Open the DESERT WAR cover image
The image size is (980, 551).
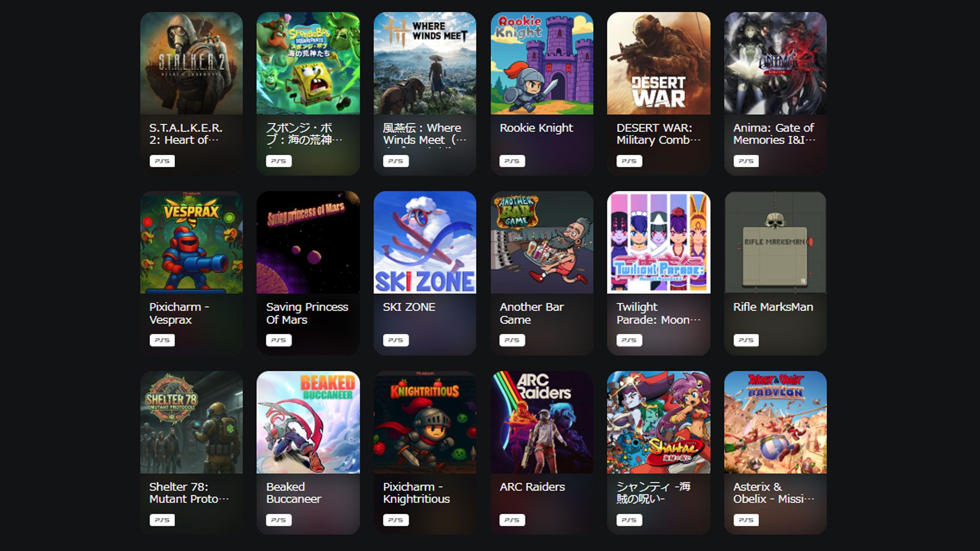point(658,63)
